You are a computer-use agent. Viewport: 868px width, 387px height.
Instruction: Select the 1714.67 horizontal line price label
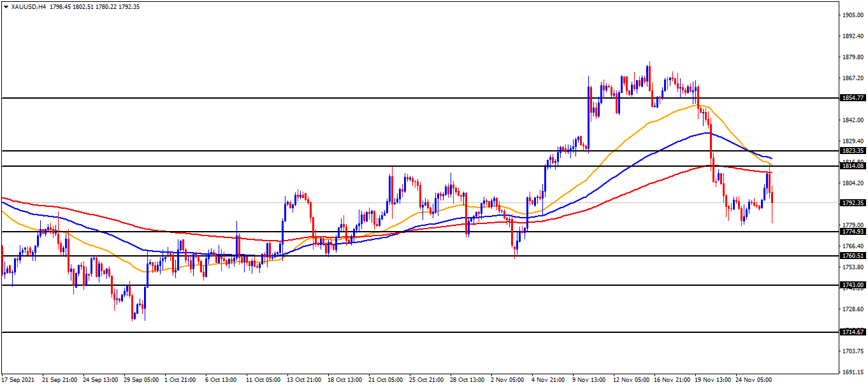click(853, 332)
